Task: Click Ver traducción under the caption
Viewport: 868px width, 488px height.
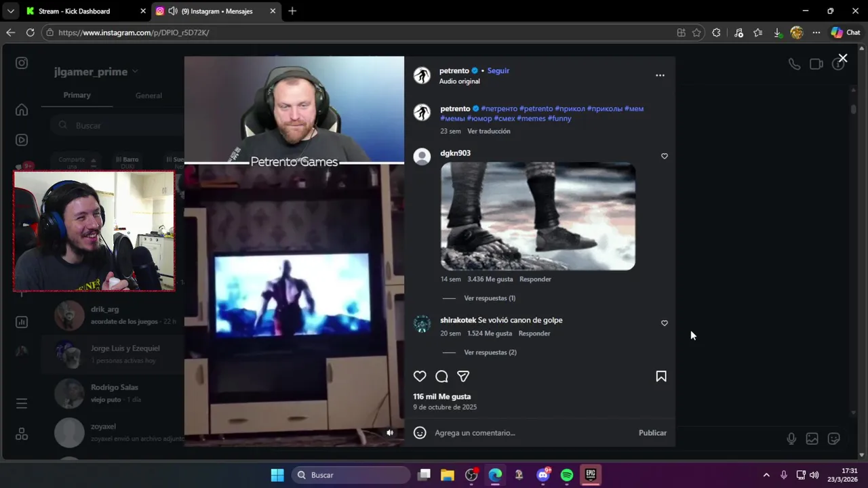Action: coord(488,131)
